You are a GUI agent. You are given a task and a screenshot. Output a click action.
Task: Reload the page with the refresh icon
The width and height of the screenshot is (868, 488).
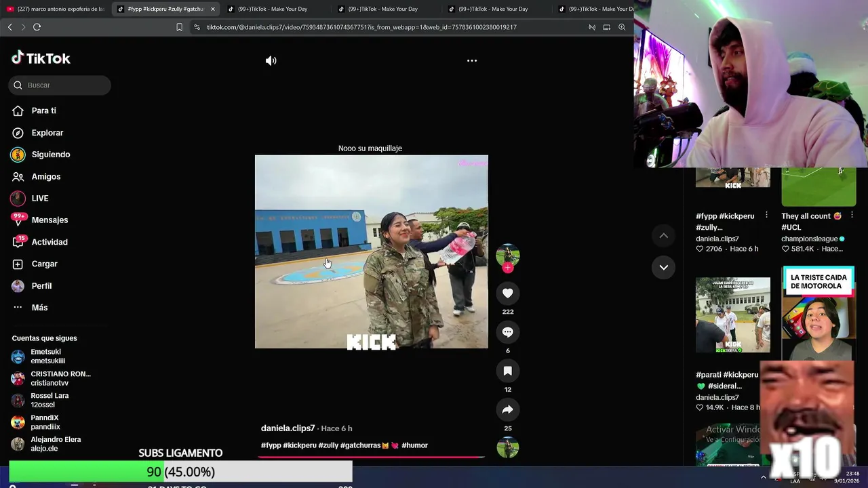[x=37, y=27]
